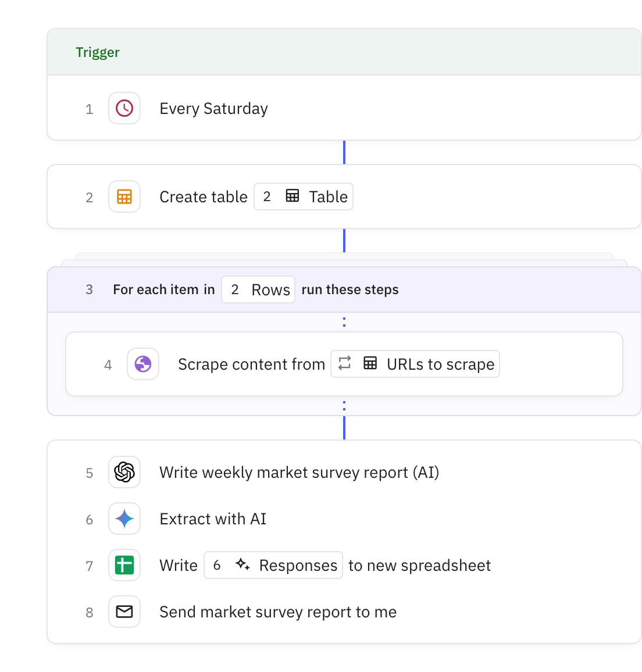Open the 6 Responses chip in step 7

point(273,565)
